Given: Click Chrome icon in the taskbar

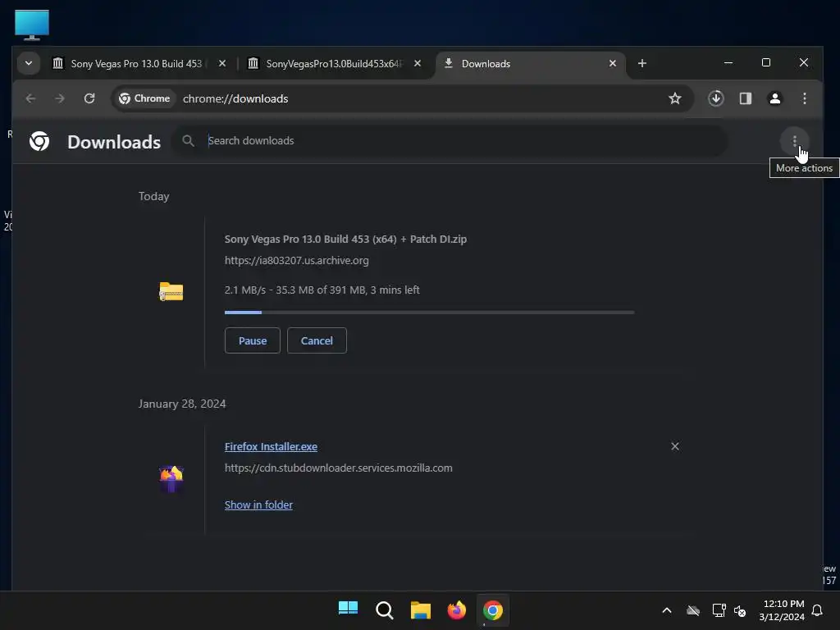Looking at the screenshot, I should pos(493,610).
